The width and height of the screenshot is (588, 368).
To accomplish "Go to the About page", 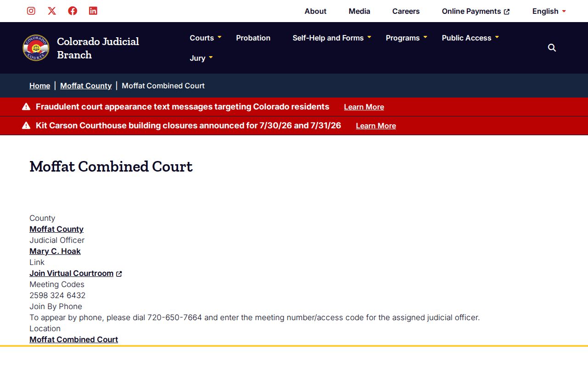I will pos(316,11).
